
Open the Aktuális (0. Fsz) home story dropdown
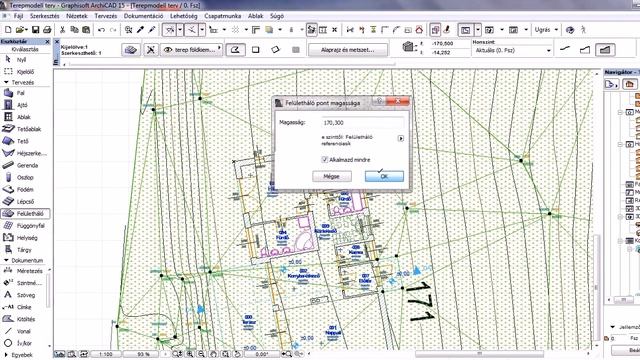click(513, 51)
